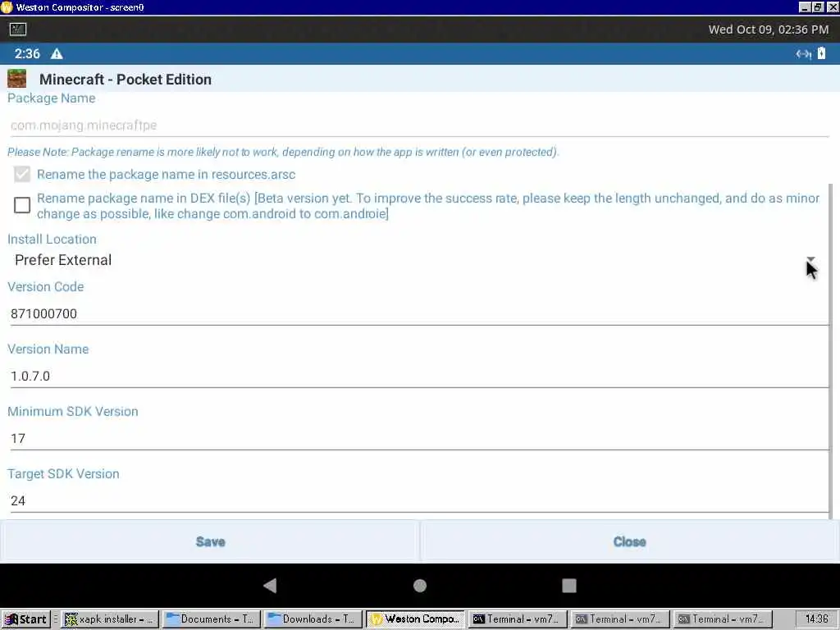840x630 pixels.
Task: Save the APK manifest changes
Action: click(x=210, y=541)
